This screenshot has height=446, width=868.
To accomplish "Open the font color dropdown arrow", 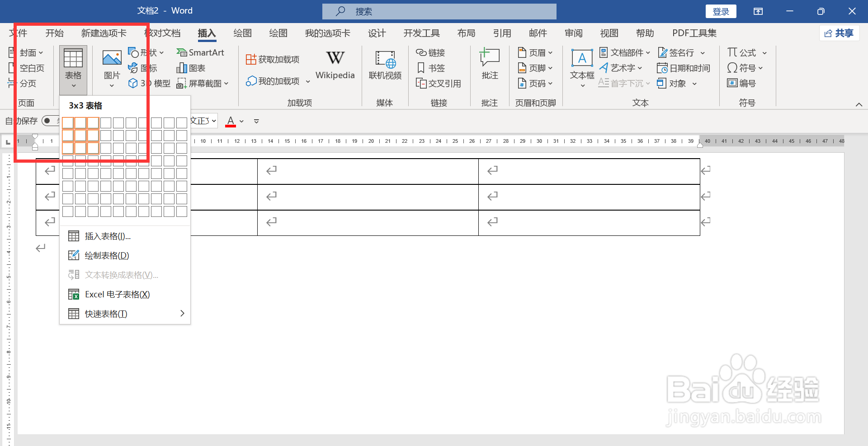I will tap(242, 121).
